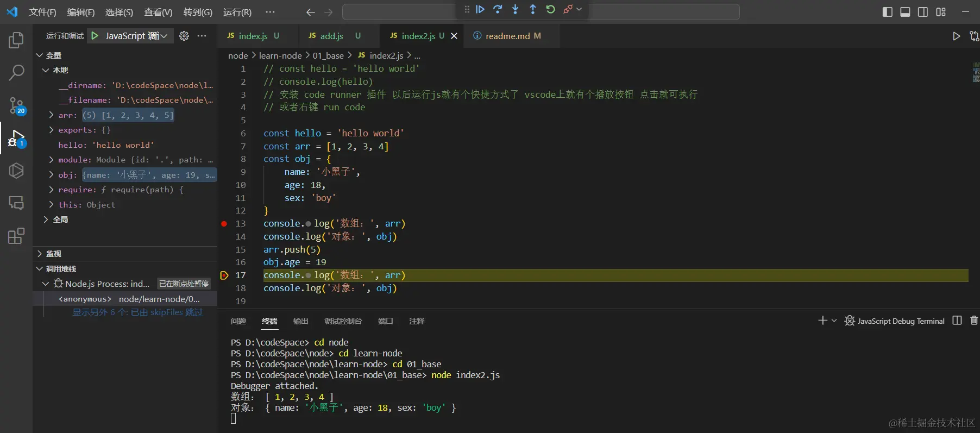The width and height of the screenshot is (980, 433).
Task: Toggle the secondary side bar layout icon
Action: pyautogui.click(x=923, y=12)
